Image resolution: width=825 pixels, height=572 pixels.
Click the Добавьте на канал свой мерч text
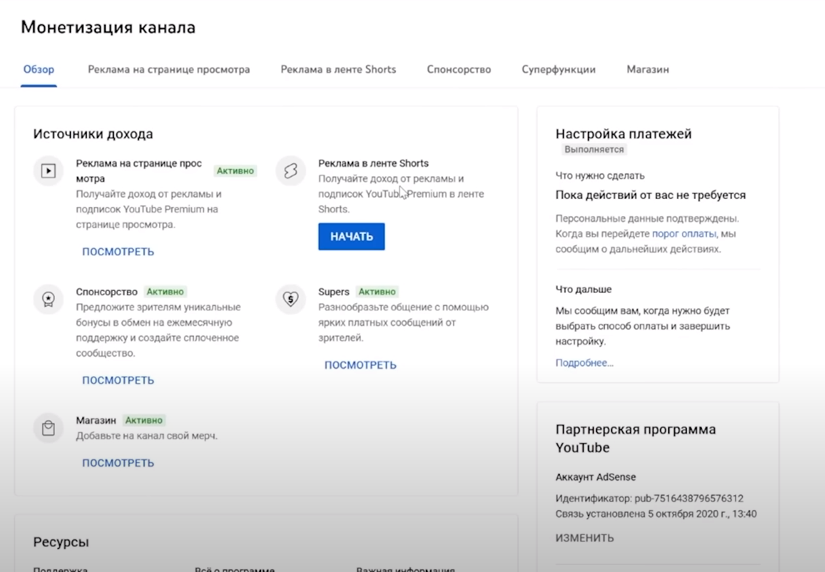click(147, 436)
